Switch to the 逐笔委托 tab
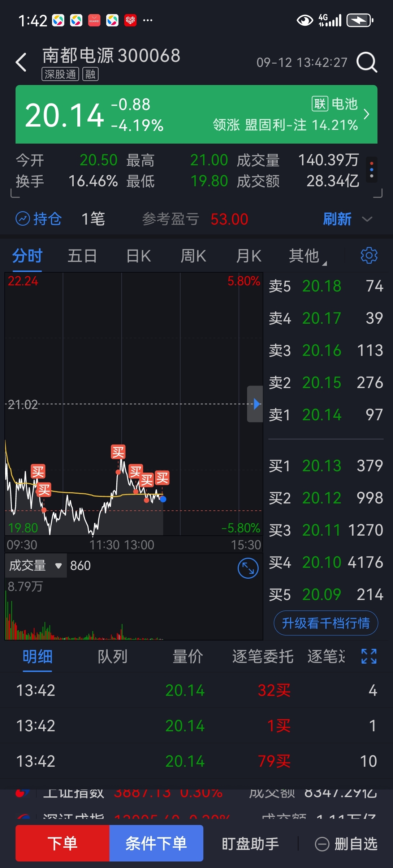Image resolution: width=393 pixels, height=868 pixels. (x=263, y=657)
